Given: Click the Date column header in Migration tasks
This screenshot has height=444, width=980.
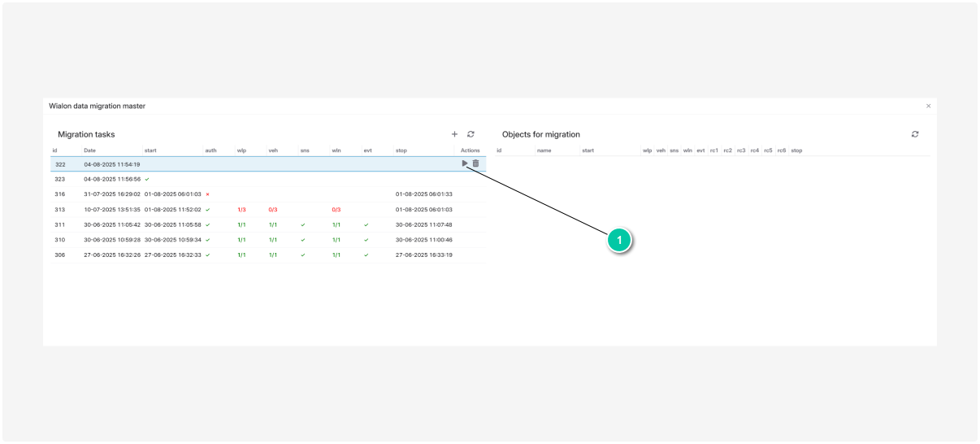Looking at the screenshot, I should (x=89, y=150).
